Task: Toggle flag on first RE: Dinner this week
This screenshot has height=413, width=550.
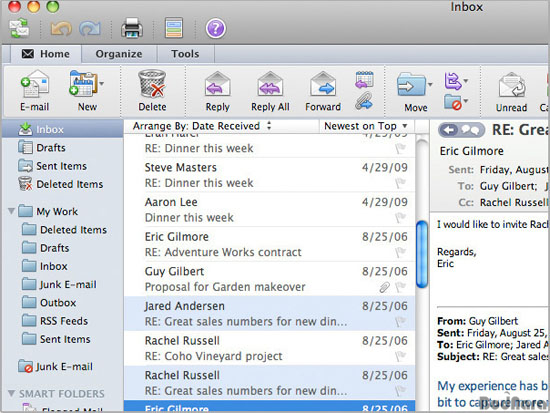Action: [x=400, y=148]
